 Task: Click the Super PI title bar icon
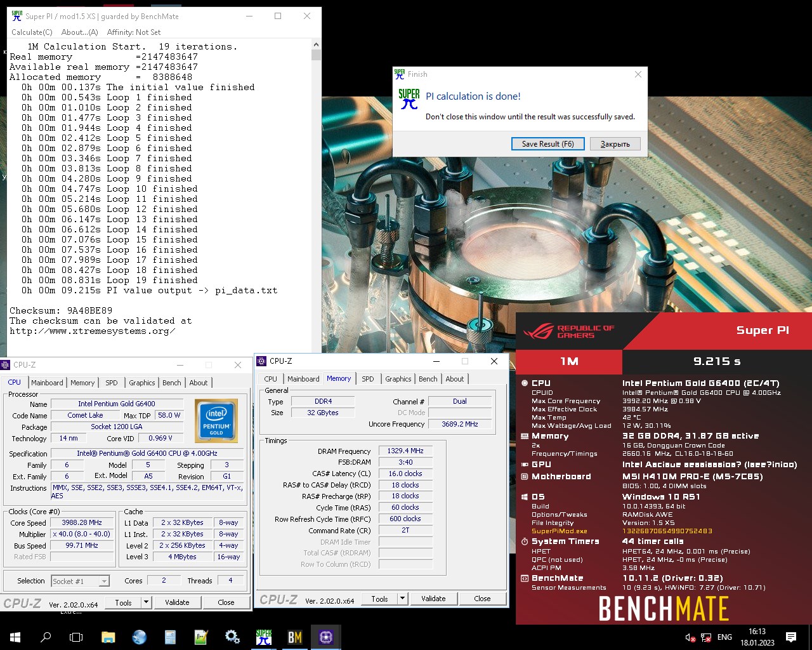tap(17, 16)
